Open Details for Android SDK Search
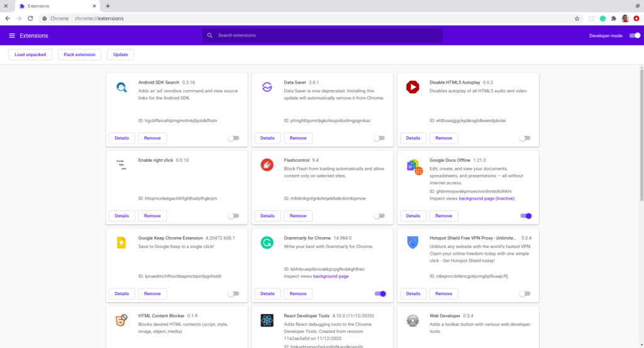Screen dimensions: 644x348 coord(121,138)
